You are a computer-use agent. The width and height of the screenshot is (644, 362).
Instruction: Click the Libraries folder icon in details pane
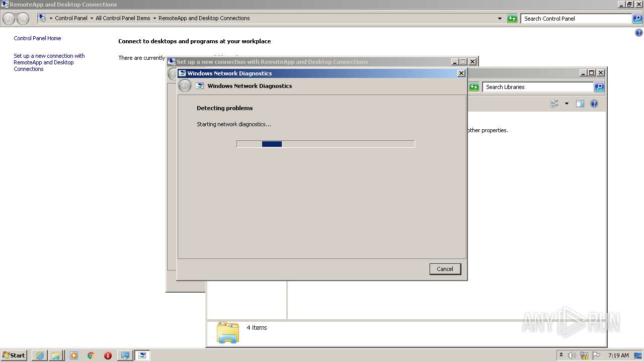(x=228, y=332)
